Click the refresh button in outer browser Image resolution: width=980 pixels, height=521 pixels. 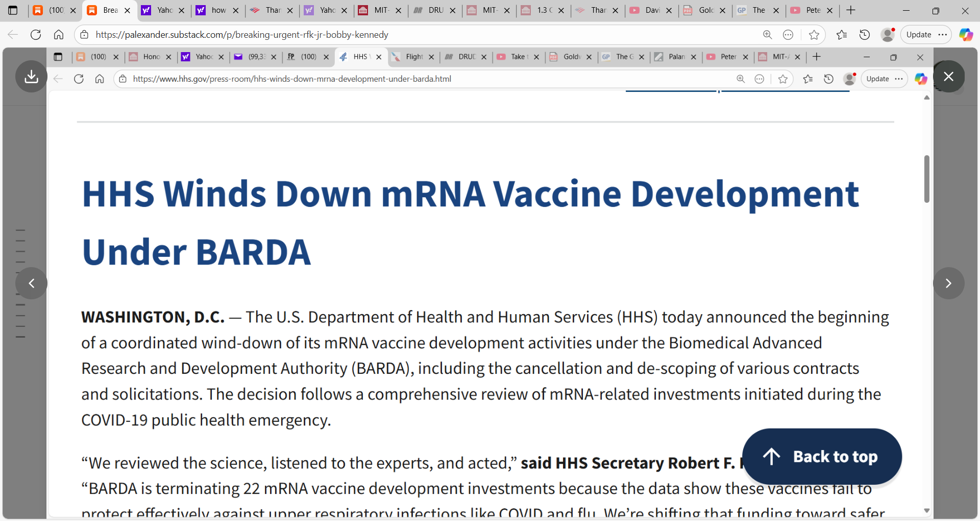[36, 35]
